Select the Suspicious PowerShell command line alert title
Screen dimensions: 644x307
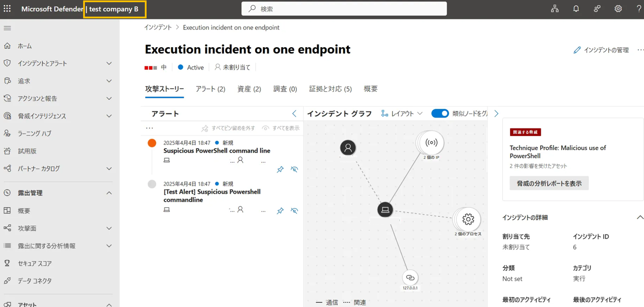[217, 151]
